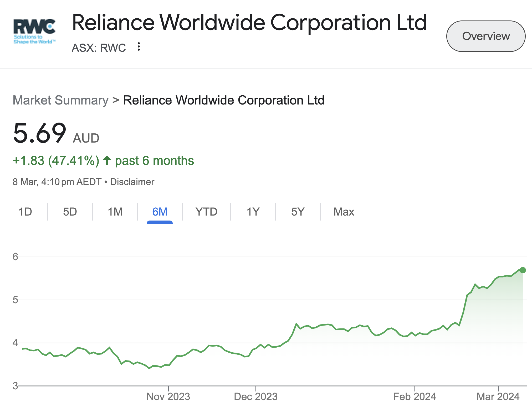The image size is (532, 408).
Task: Click the ASX: RWC ticker text
Action: (99, 48)
